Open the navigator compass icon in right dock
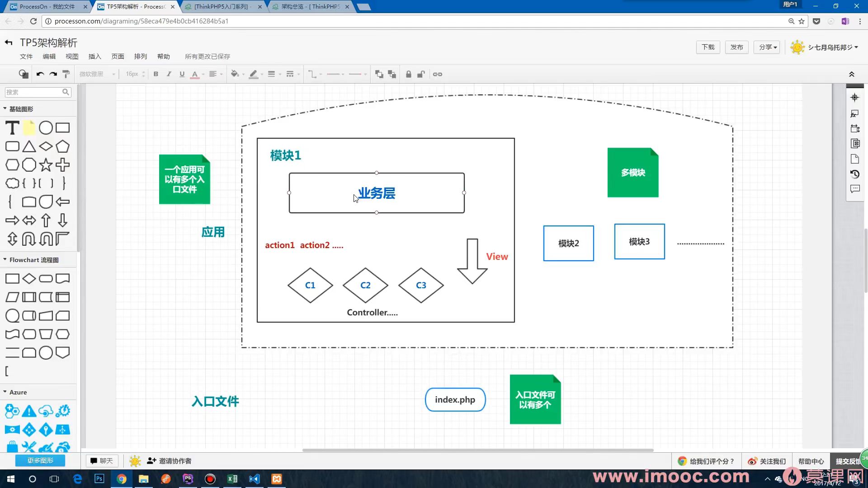The height and width of the screenshot is (488, 868). coord(854,98)
